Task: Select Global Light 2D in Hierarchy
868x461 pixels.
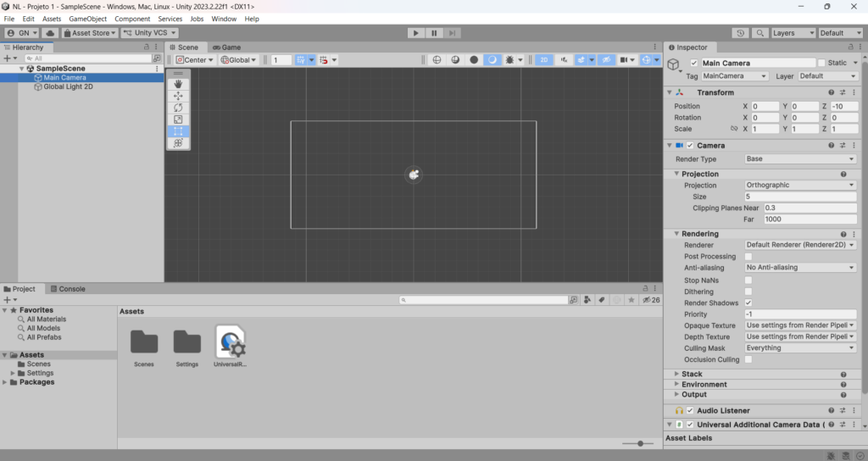Action: tap(68, 87)
